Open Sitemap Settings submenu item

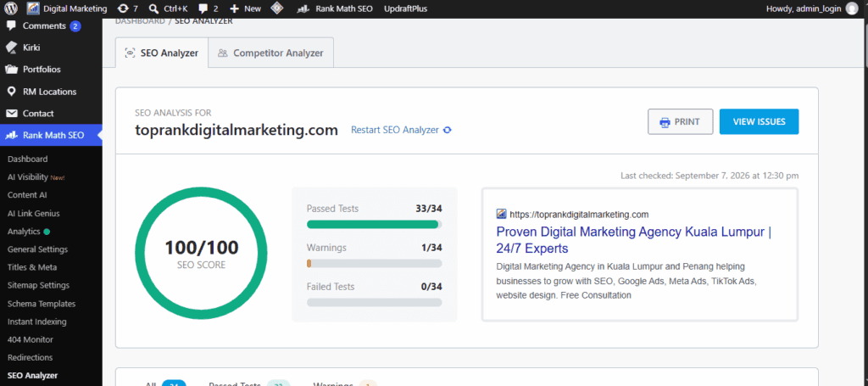tap(39, 285)
